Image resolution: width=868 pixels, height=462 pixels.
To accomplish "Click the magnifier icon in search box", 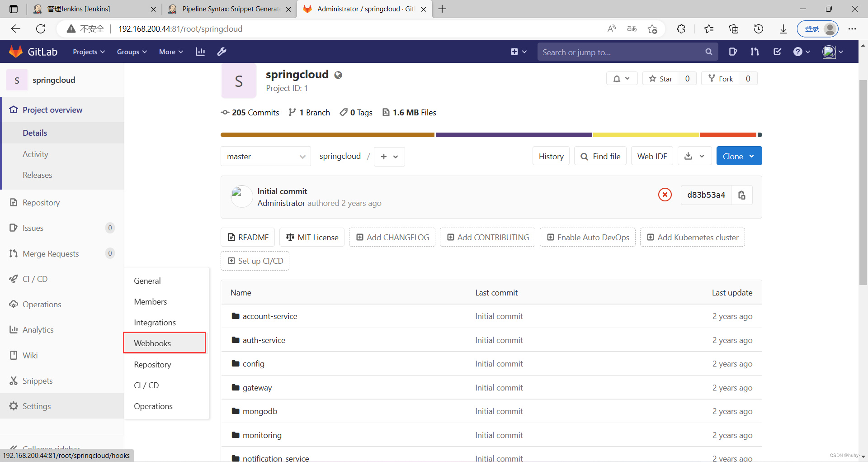I will 708,52.
